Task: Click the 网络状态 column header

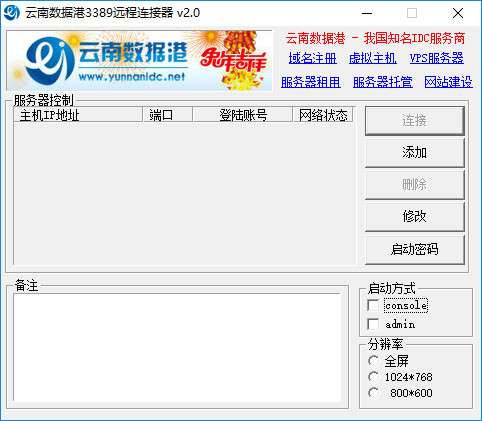Action: tap(322, 115)
